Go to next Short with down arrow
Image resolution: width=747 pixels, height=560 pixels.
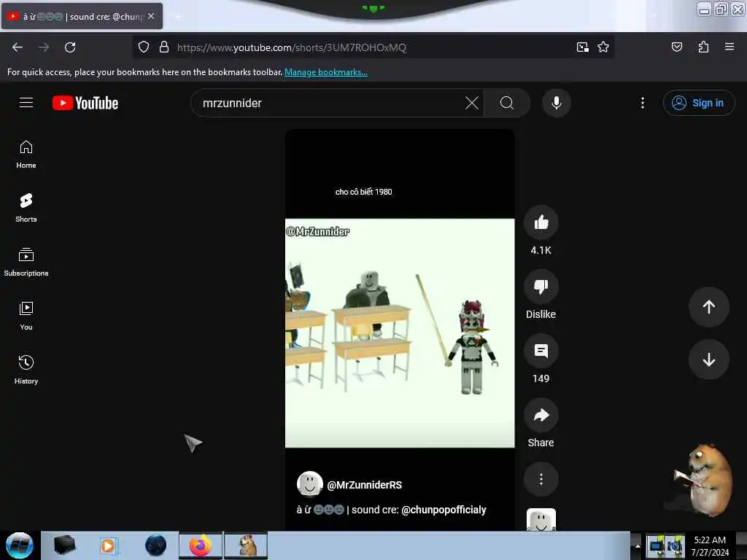709,359
